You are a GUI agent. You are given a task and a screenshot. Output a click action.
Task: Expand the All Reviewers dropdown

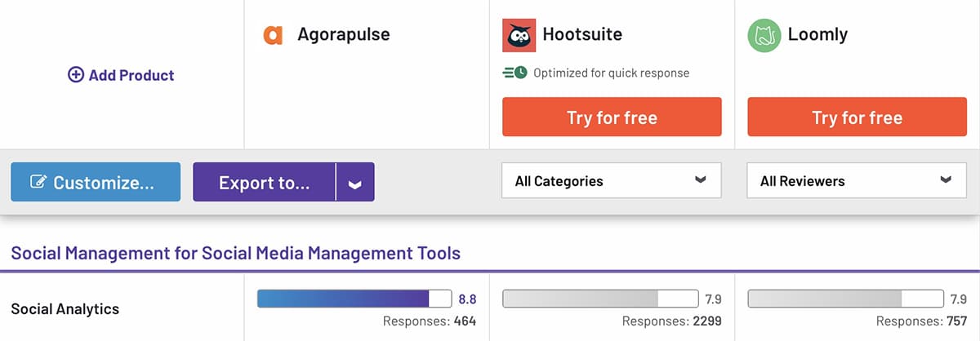point(856,180)
